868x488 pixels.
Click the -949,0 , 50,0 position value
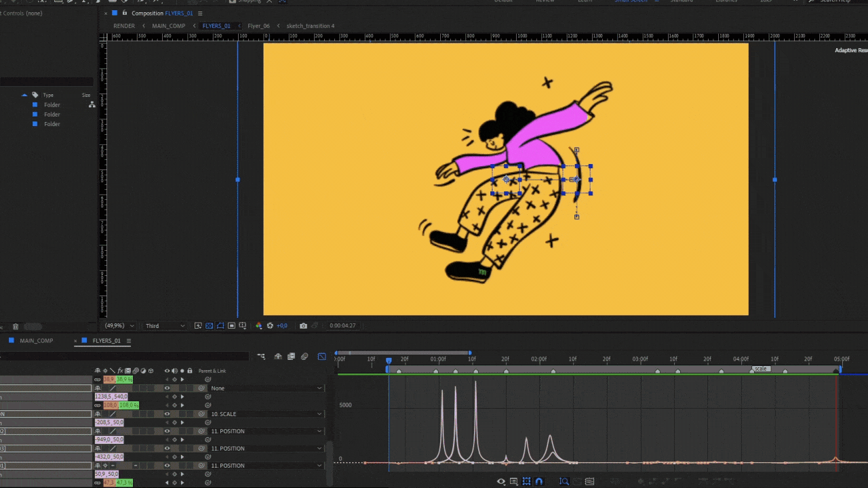tap(109, 440)
